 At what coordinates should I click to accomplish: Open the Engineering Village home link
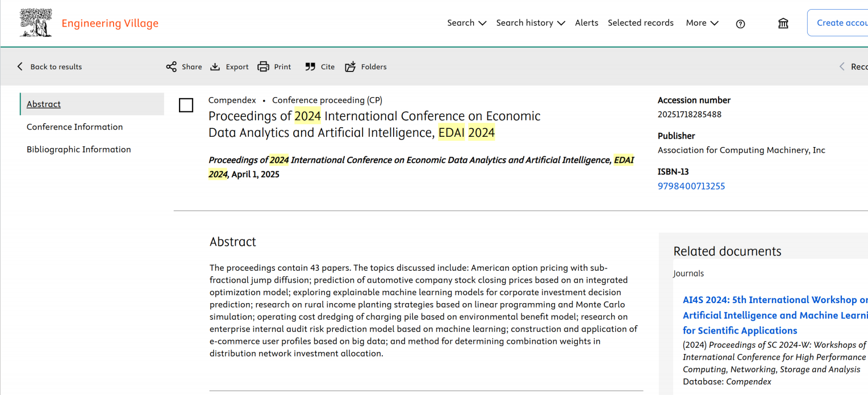(110, 23)
